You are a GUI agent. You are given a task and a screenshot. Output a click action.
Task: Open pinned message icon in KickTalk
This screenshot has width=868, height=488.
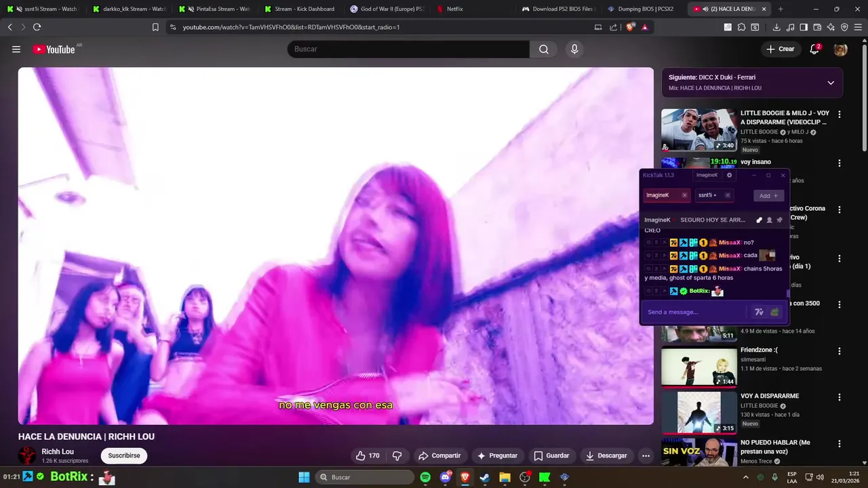click(x=779, y=220)
